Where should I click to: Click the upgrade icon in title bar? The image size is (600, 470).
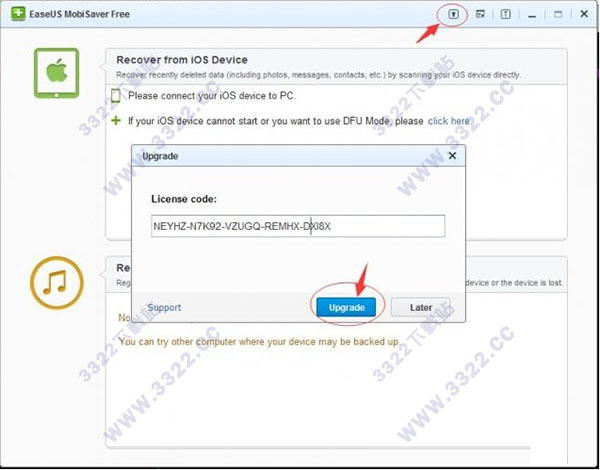tap(453, 15)
